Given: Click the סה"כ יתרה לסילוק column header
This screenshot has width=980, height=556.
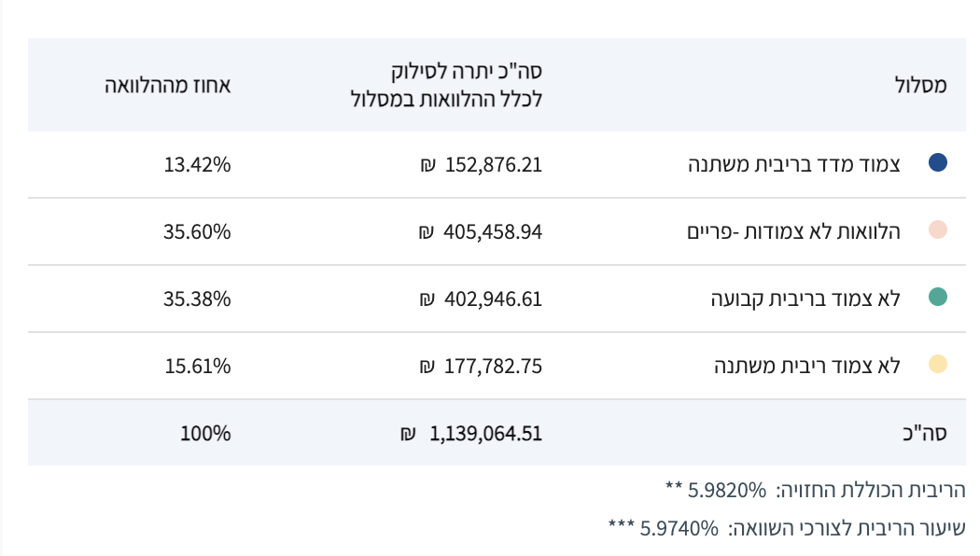Looking at the screenshot, I should point(447,85).
